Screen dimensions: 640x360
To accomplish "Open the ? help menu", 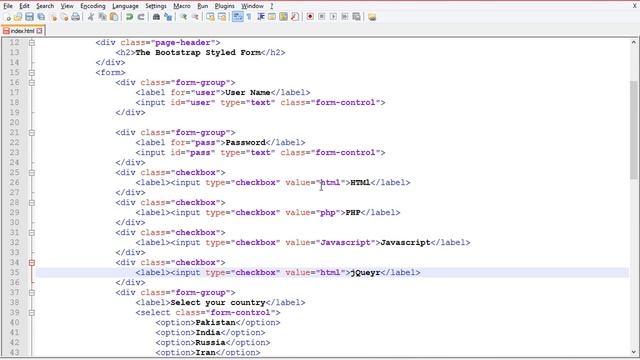I will (x=271, y=6).
